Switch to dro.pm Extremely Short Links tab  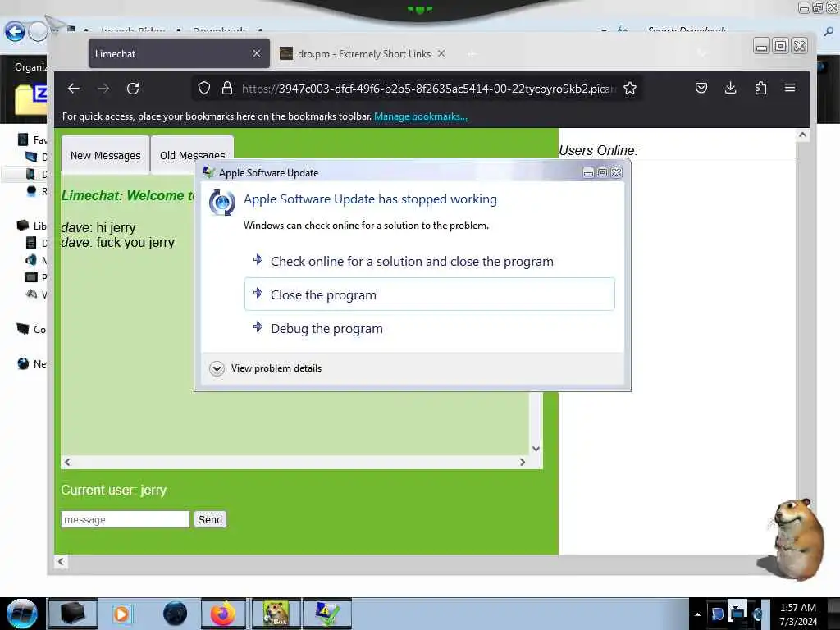pos(363,53)
